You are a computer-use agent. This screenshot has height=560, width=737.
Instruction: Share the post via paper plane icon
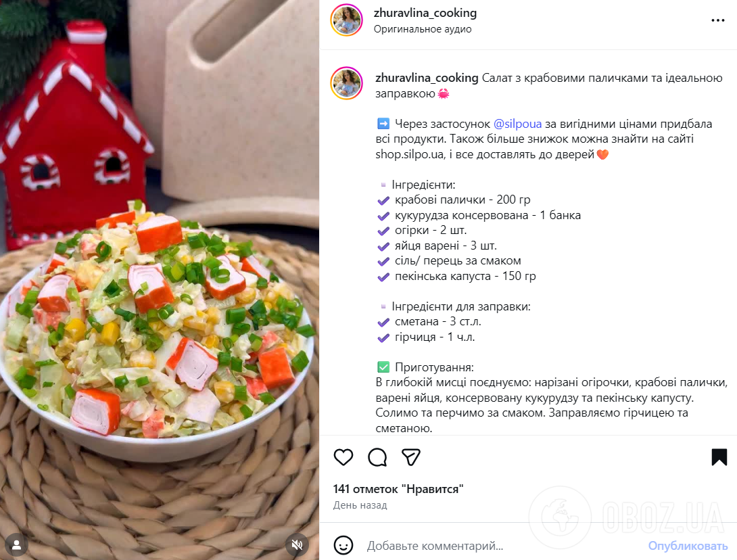click(411, 457)
